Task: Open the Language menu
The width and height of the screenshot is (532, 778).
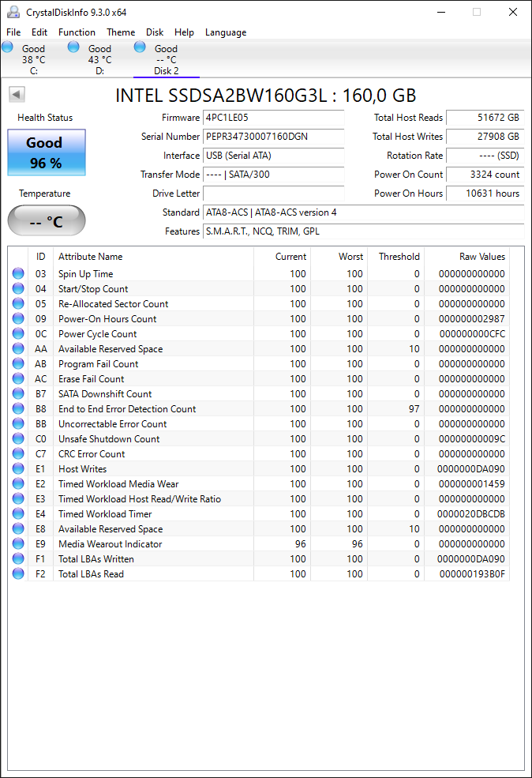Action: 226,32
